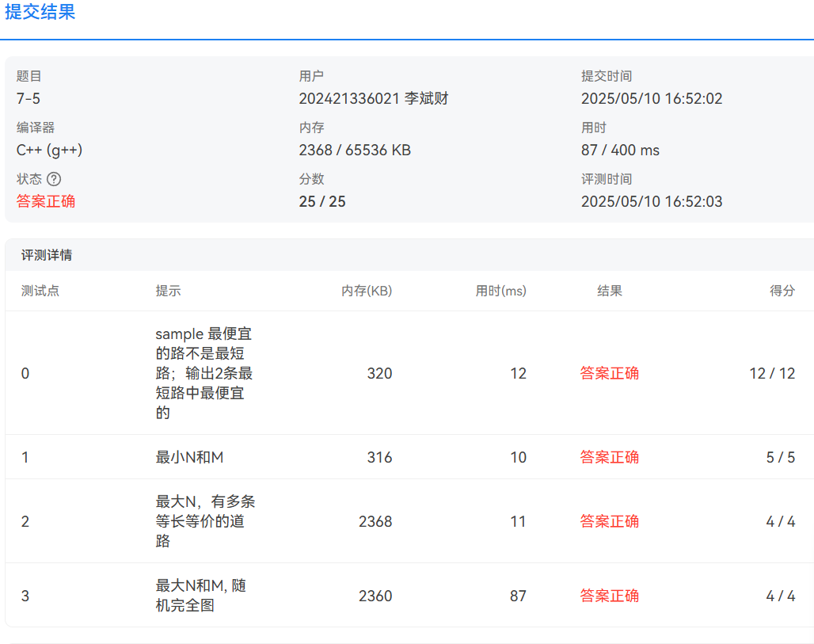Click the submission time 2025/05/10 16:52:02
The image size is (814, 644).
[x=652, y=99]
